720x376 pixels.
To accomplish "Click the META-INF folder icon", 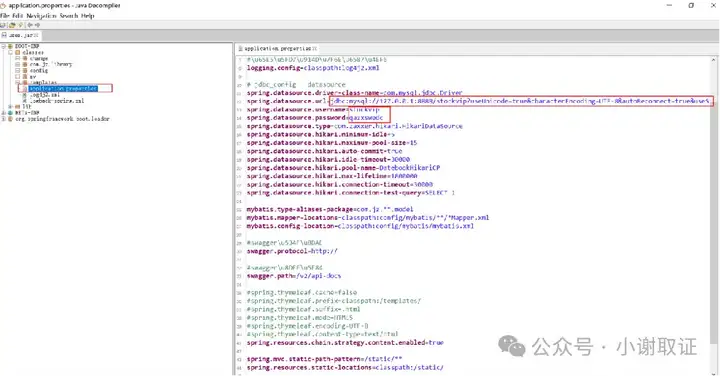I will click(10, 112).
